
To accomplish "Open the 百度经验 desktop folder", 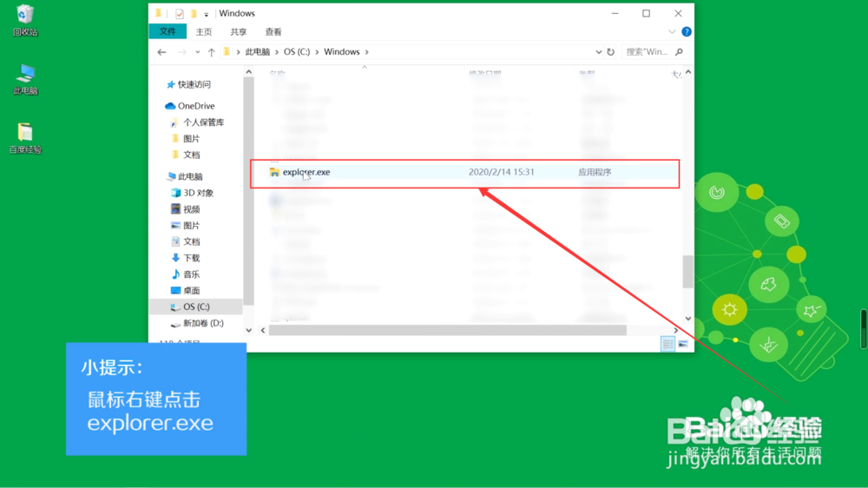I will (25, 138).
